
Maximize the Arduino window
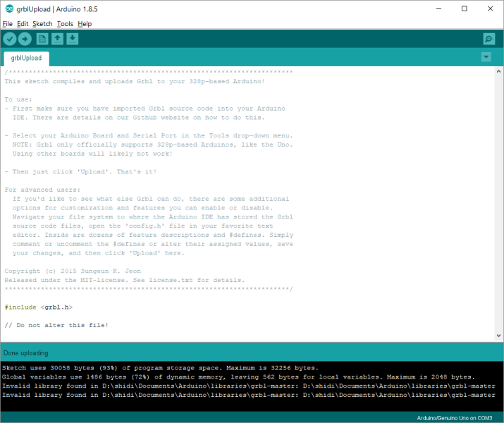(x=464, y=8)
